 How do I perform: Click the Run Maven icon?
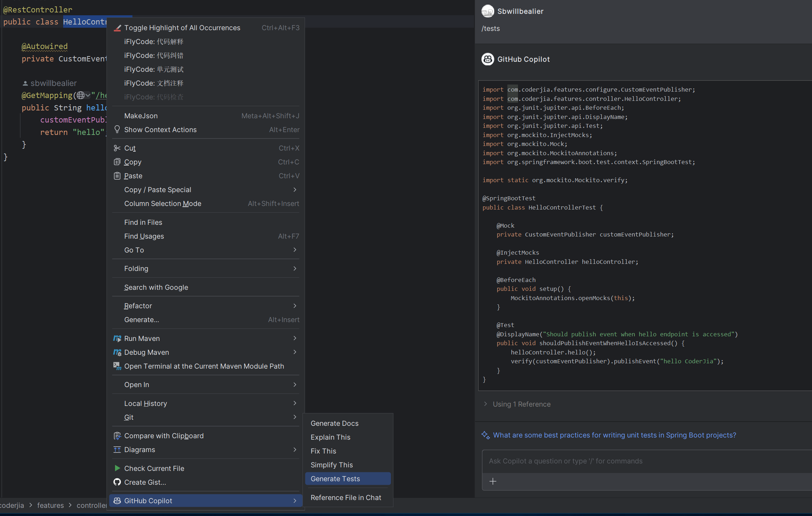pyautogui.click(x=116, y=338)
